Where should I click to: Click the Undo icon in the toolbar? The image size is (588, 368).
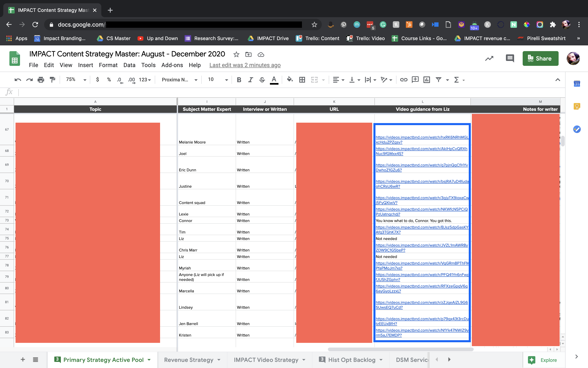click(18, 80)
